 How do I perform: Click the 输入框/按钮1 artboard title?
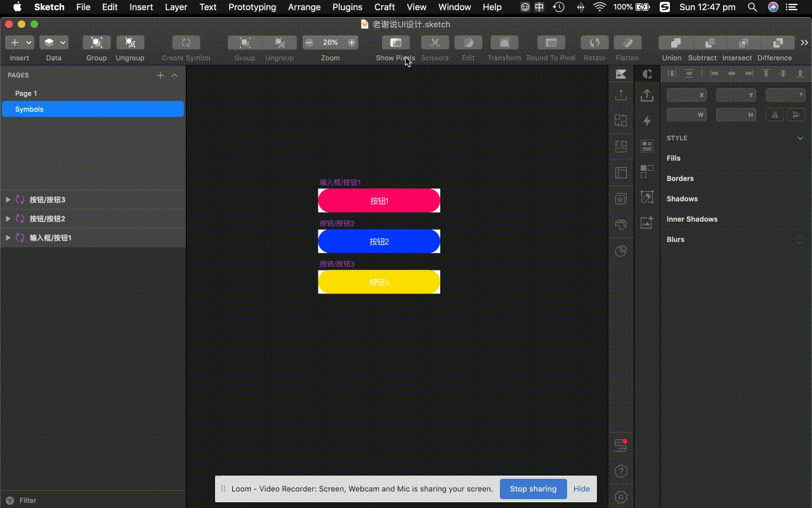(x=340, y=182)
